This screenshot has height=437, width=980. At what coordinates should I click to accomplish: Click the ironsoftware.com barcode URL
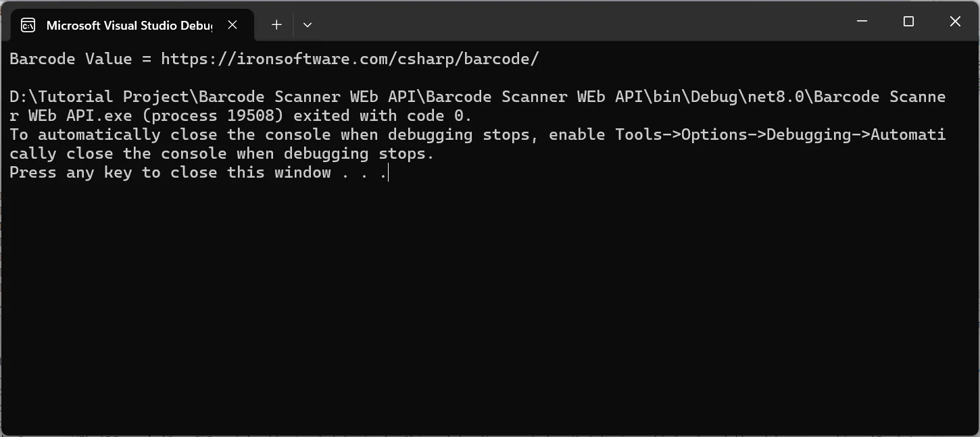tap(349, 59)
